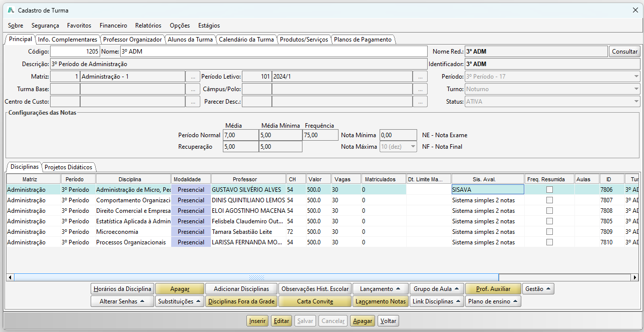The height and width of the screenshot is (332, 644).
Task: Expand the Plano de ensino dropdown button
Action: 493,301
